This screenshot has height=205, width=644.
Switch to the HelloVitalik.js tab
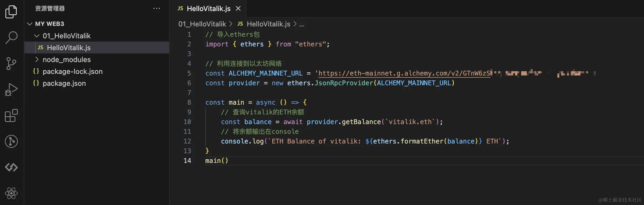208,9
